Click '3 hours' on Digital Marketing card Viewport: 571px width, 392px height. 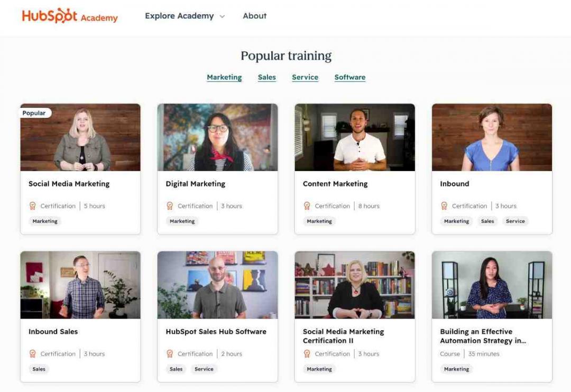232,206
